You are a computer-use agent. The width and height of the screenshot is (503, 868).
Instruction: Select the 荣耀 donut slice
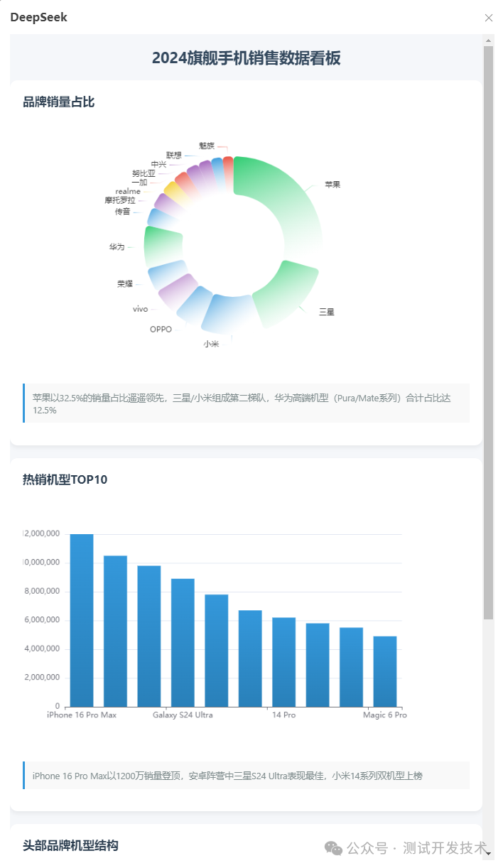pyautogui.click(x=165, y=276)
